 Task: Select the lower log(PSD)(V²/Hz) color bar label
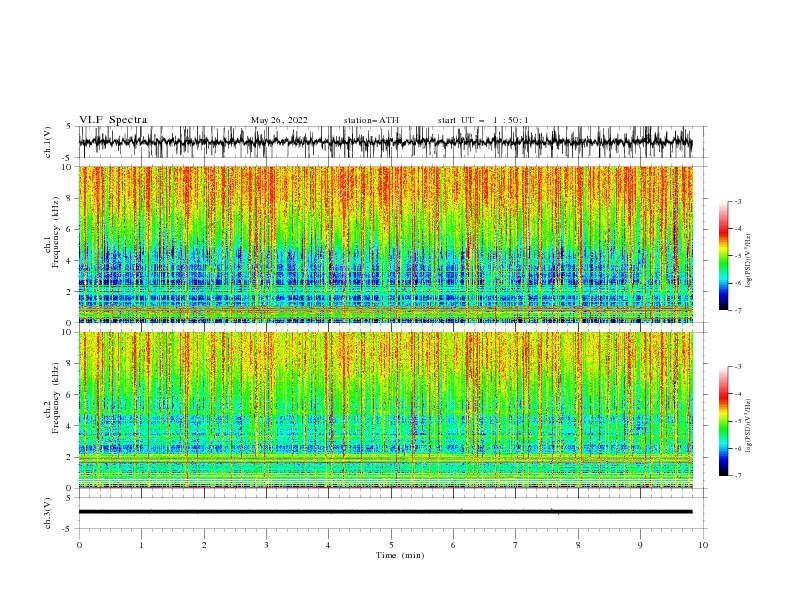tap(748, 426)
